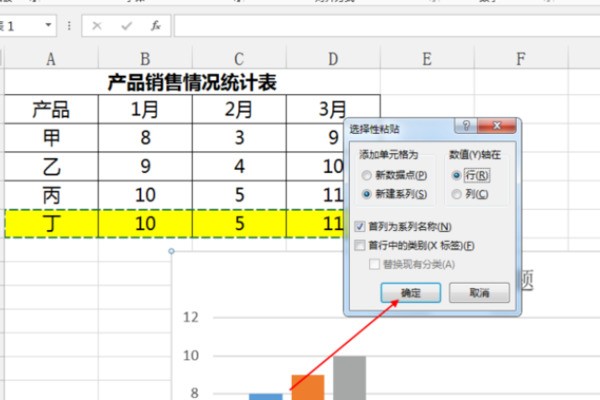This screenshot has height=400, width=600.
Task: Choose 列(C) for the value axis
Action: pos(457,193)
